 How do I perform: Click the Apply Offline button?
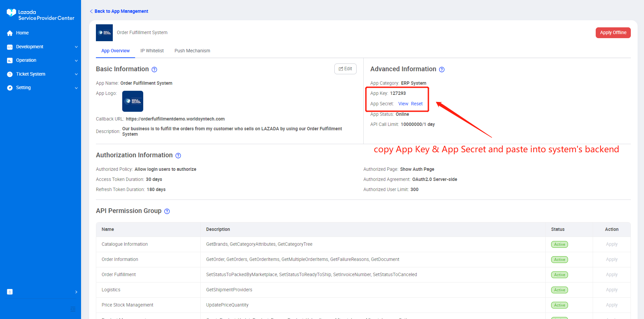click(613, 33)
